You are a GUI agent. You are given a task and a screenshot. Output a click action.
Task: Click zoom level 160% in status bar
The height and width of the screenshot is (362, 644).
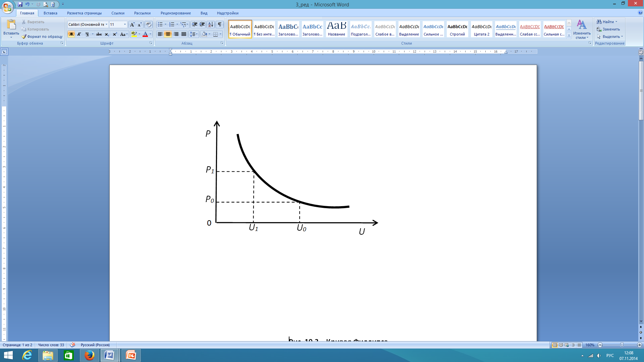tap(590, 345)
